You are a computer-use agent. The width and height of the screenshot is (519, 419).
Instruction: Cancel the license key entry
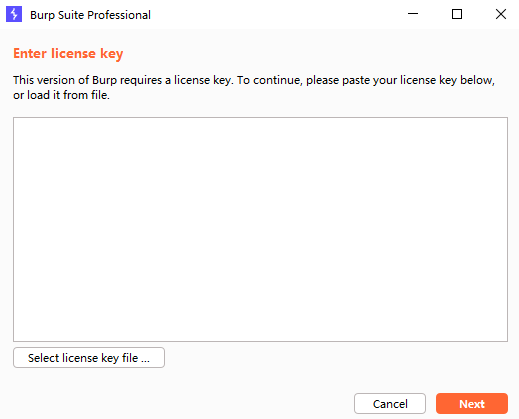click(390, 404)
